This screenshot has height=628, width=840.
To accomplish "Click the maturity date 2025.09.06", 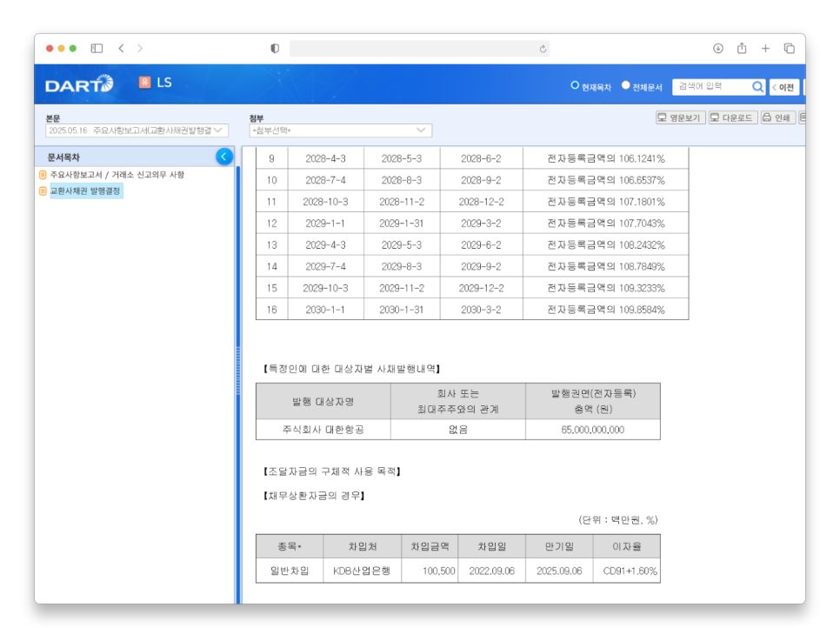I will click(x=559, y=571).
